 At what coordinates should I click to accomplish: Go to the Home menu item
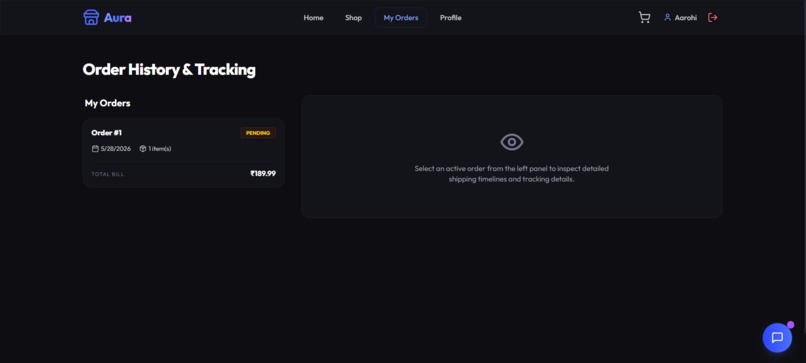pos(314,17)
